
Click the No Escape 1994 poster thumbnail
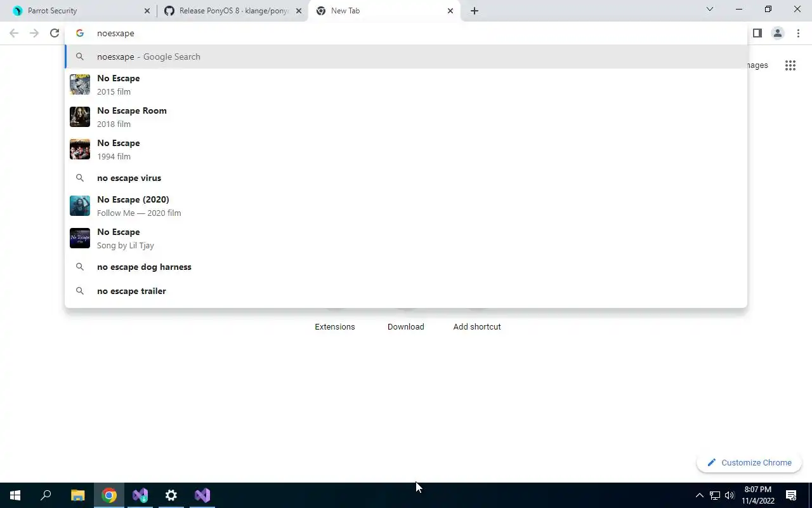point(80,149)
